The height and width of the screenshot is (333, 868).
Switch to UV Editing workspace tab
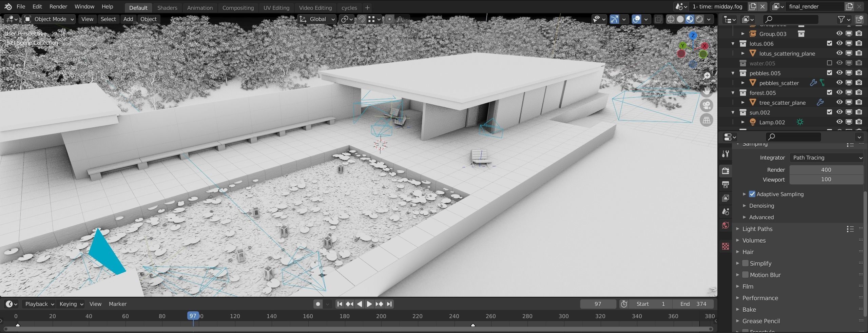[276, 7]
